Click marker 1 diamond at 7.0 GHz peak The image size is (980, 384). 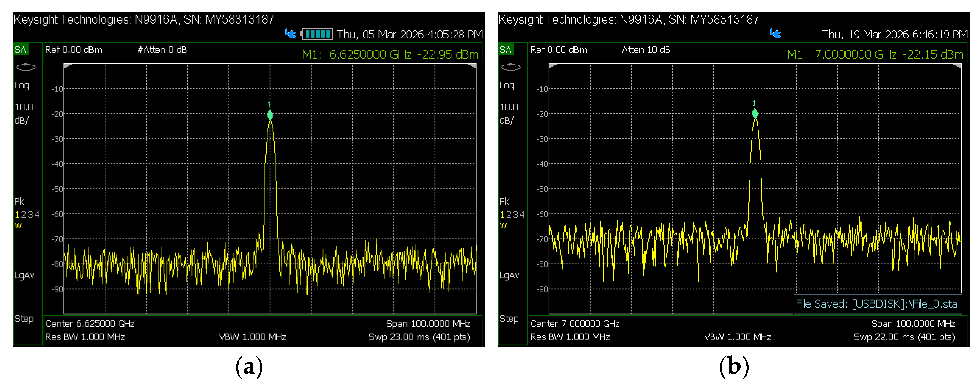755,113
